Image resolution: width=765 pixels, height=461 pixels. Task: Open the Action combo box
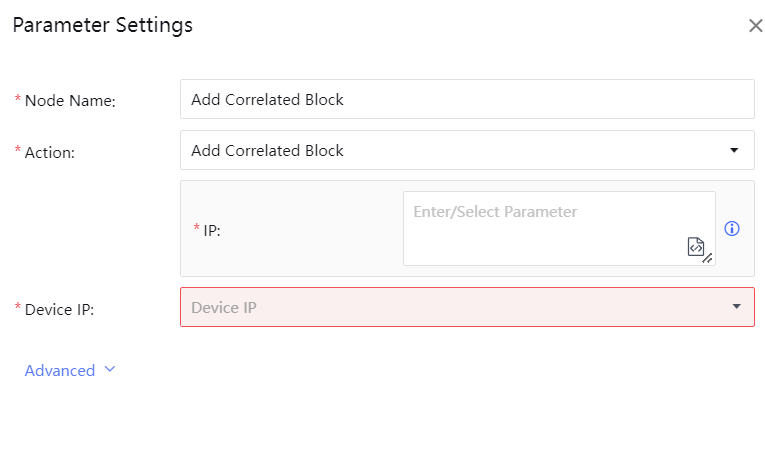(455, 151)
